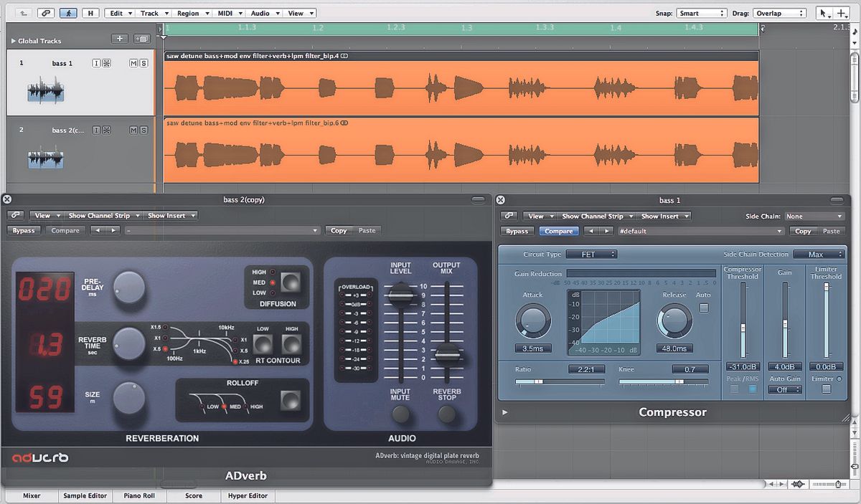Bypass the ADverb plugin
861x504 pixels.
24,230
